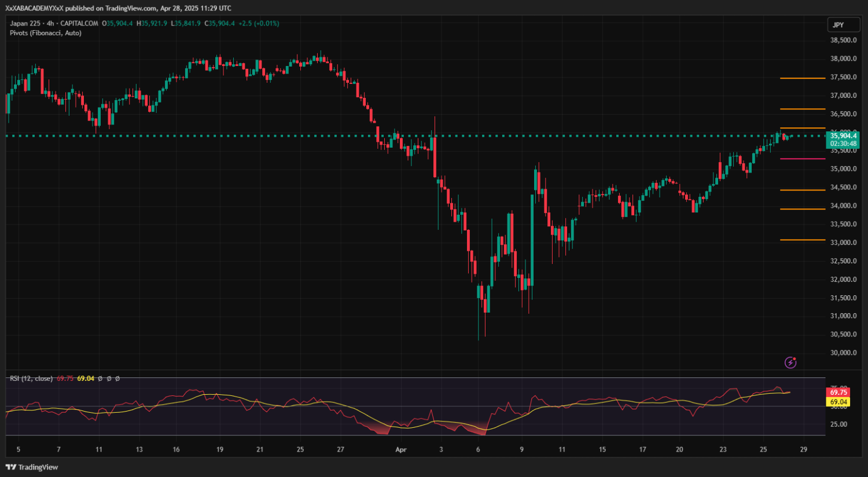Click the Japan 225 symbol title
The image size is (868, 477).
(25, 24)
